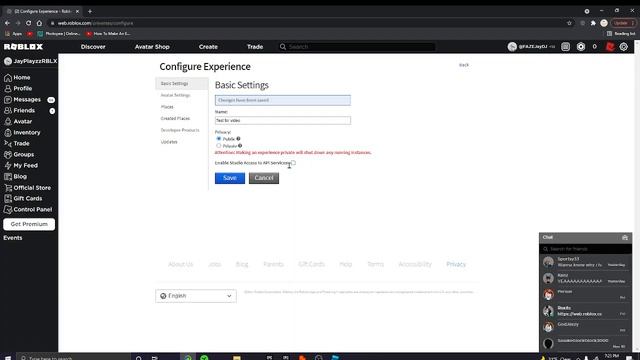Open the About Us footer link

tap(180, 264)
